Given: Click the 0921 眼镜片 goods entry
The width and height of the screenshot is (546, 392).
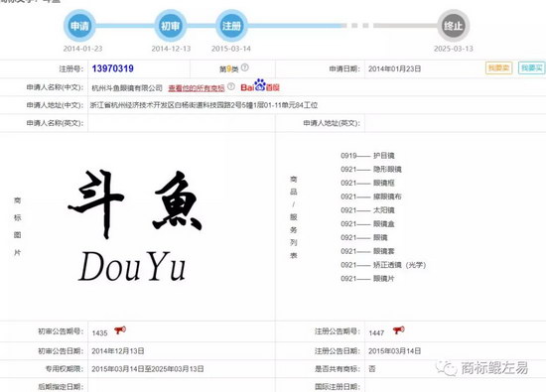Looking at the screenshot, I should click(367, 279).
